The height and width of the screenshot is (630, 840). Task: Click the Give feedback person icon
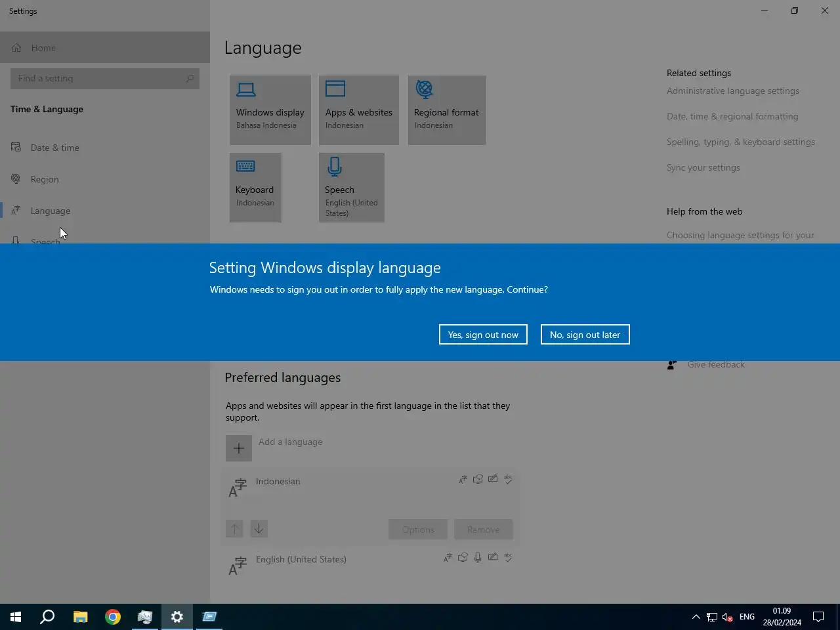[672, 365]
